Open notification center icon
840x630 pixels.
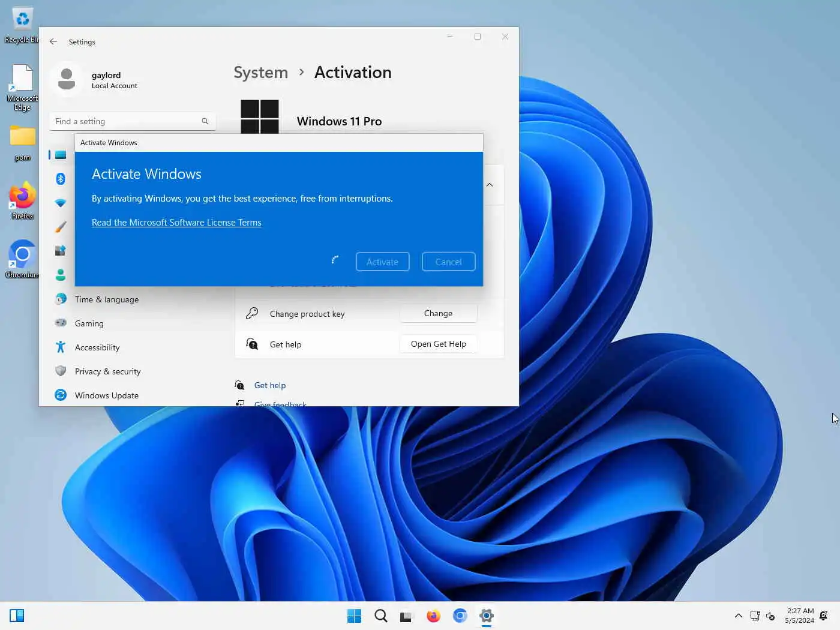(824, 616)
